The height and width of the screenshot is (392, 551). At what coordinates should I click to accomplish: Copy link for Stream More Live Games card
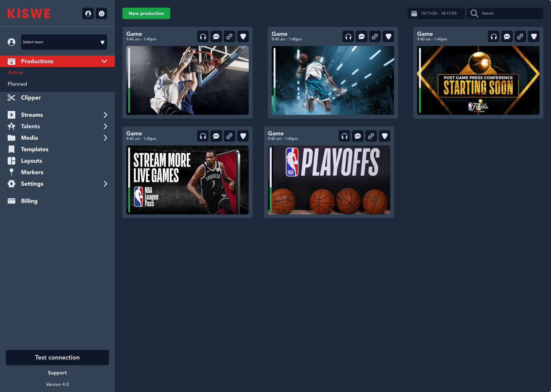point(230,136)
